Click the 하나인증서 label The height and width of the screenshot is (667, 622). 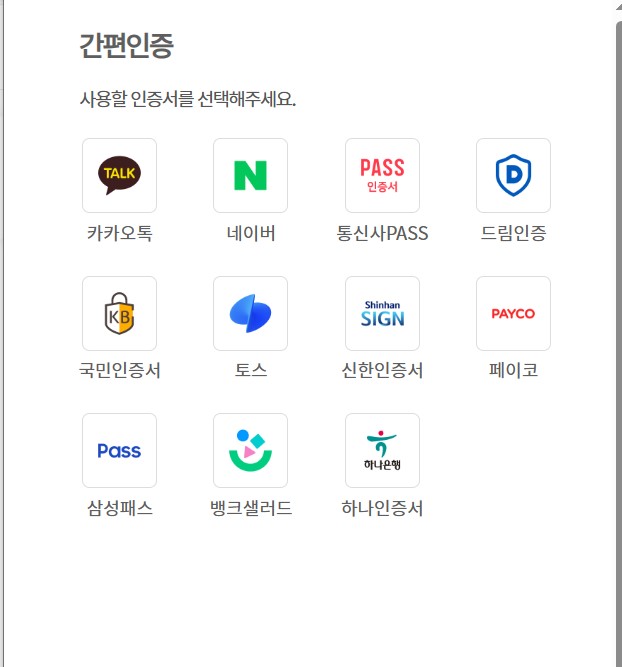pos(382,508)
